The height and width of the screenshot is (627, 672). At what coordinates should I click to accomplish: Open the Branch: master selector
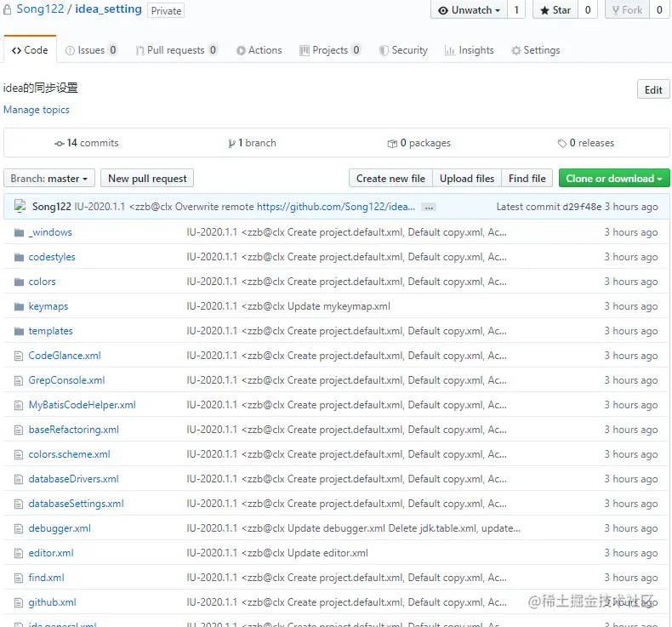(x=48, y=179)
